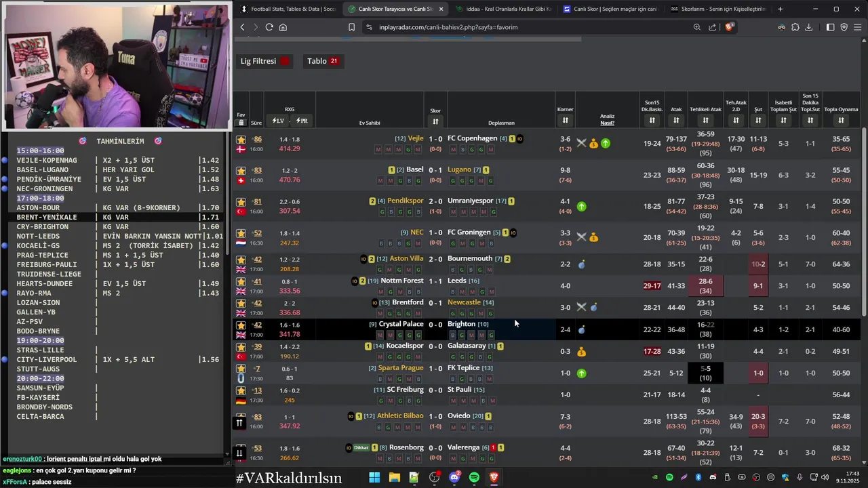Image resolution: width=868 pixels, height=488 pixels.
Task: Reload the inplayradar page
Action: 269,27
